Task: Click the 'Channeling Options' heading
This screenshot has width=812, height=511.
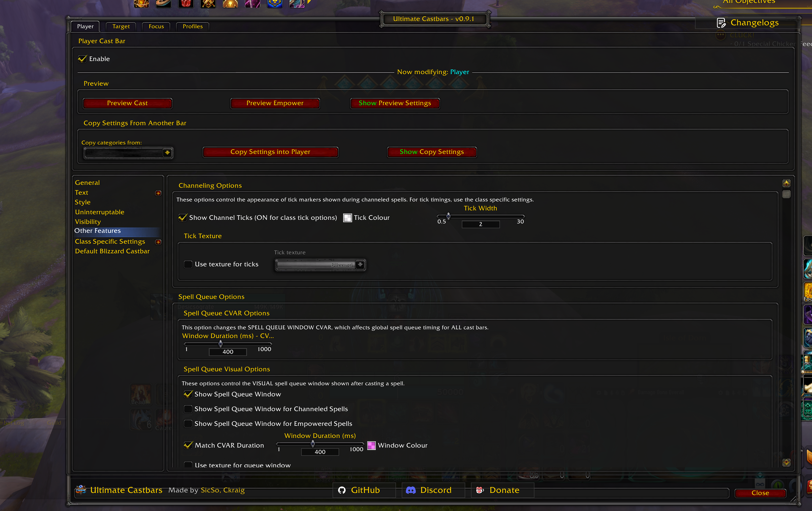Action: [210, 186]
